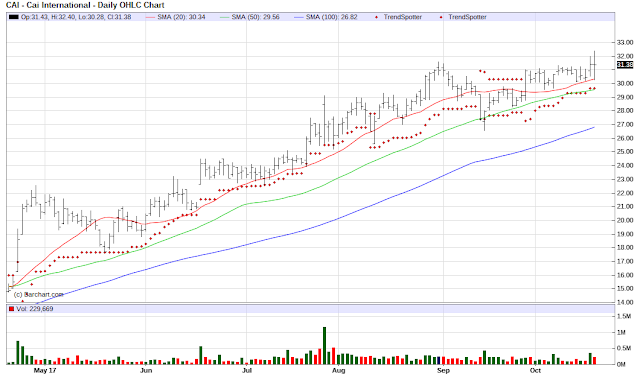Click the current price tag 31.38
This screenshot has height=389, width=640.
(625, 64)
